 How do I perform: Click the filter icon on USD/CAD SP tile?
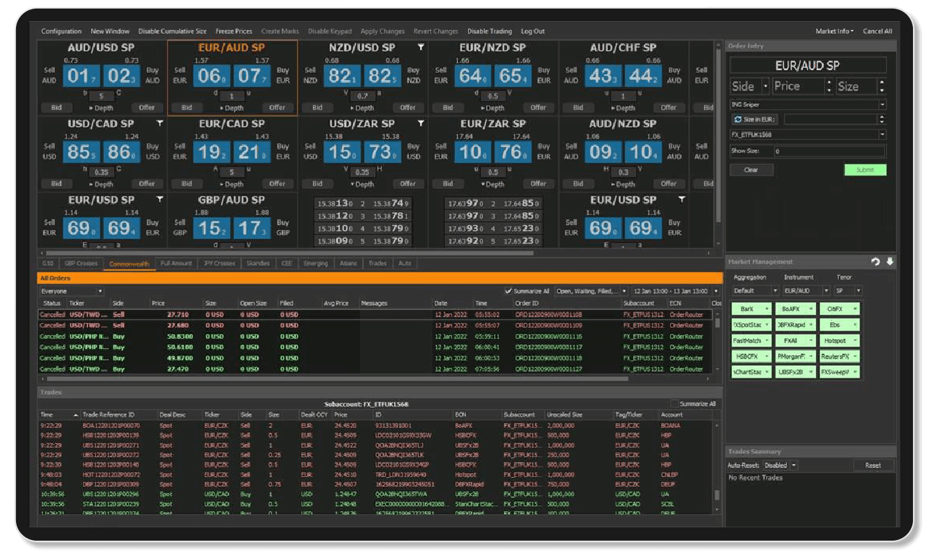(160, 123)
